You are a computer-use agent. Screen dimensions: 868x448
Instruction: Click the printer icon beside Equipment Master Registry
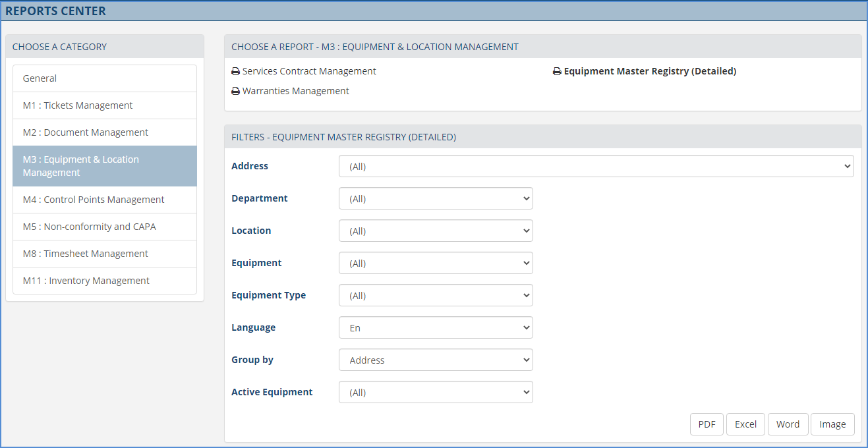pyautogui.click(x=557, y=70)
